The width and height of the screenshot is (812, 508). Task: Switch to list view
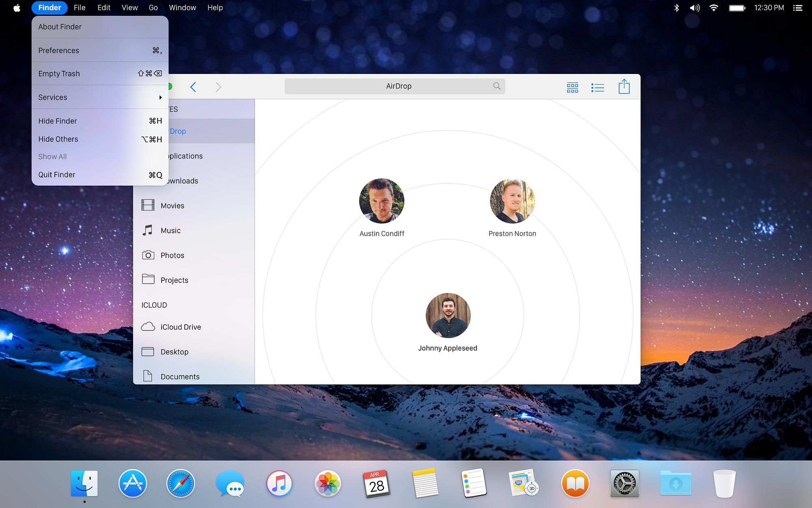point(598,87)
